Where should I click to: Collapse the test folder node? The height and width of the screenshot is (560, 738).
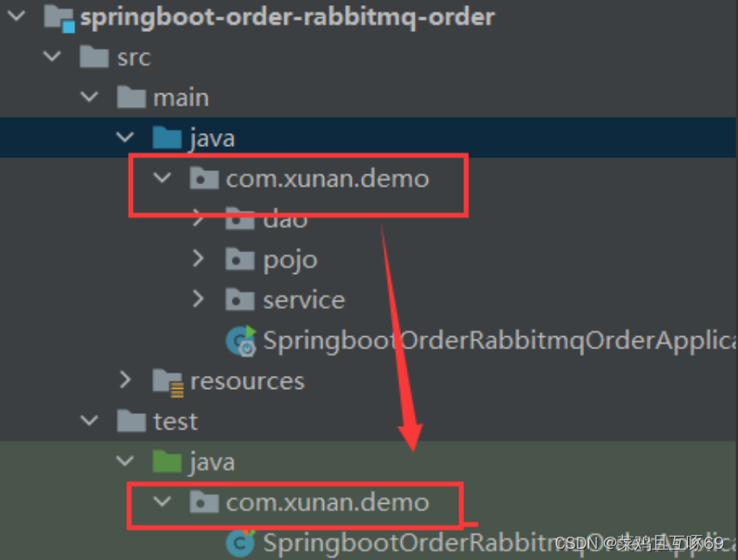[x=89, y=421]
